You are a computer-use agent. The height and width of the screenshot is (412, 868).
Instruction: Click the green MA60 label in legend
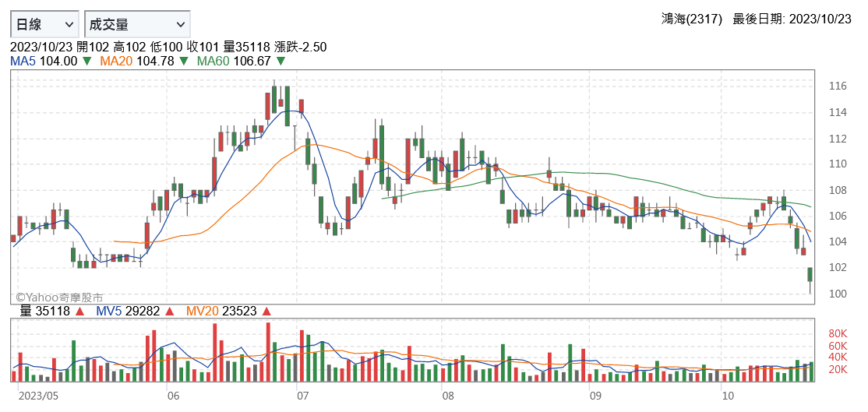point(213,62)
